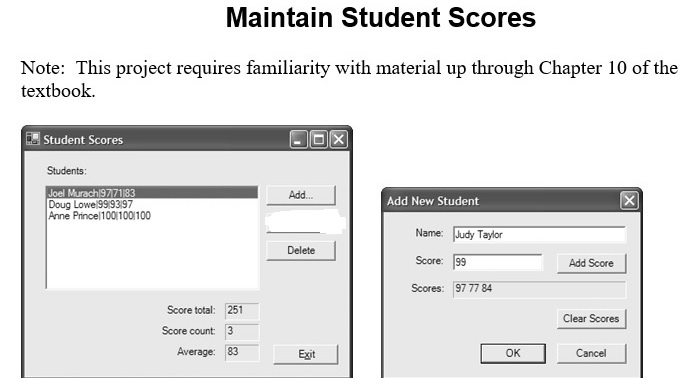Click the Score total box
Screen dimensions: 691x385
[242, 311]
